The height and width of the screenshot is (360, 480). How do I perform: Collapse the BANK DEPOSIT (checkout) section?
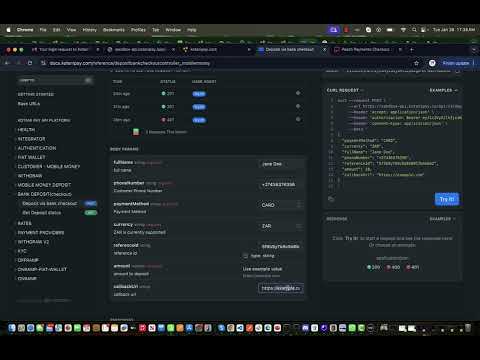44,194
